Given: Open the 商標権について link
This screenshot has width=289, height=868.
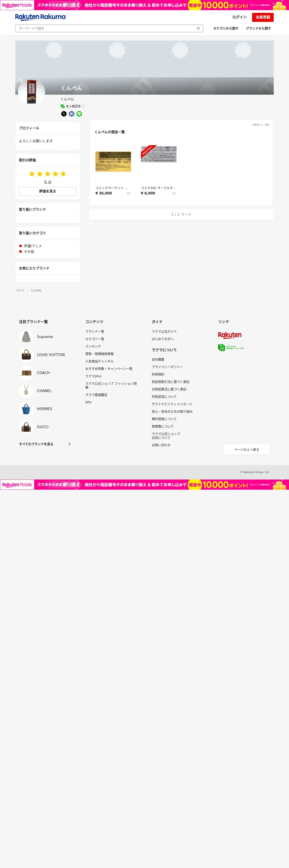Looking at the screenshot, I should [163, 426].
